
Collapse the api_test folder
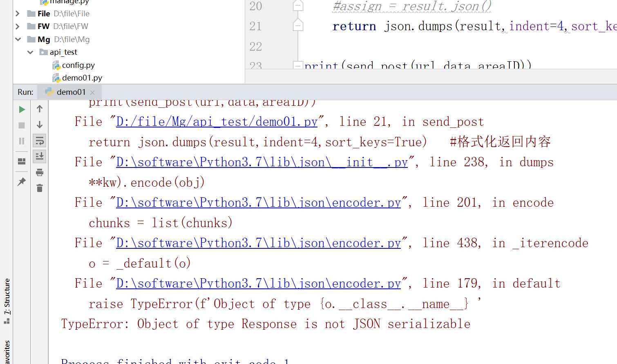point(30,52)
